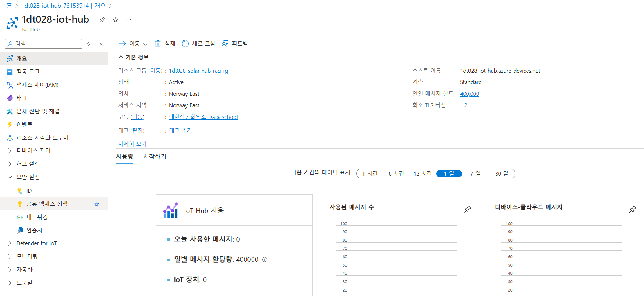This screenshot has height=296, width=644.
Task: Click the 이동 arrow icon in toolbar
Action: click(123, 44)
